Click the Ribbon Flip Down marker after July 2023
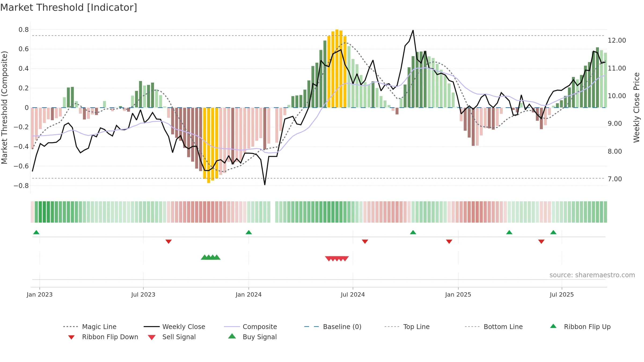Image resolution: width=644 pixels, height=362 pixels. [169, 242]
